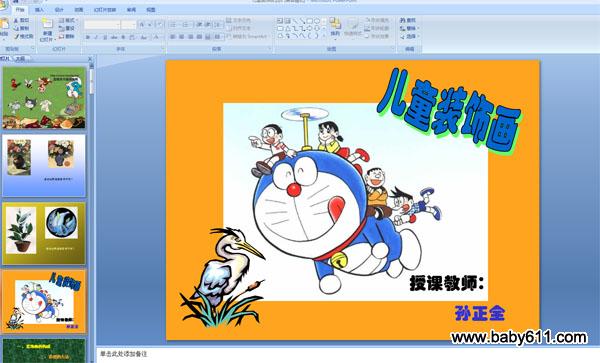Open the Slide Show ribbon tab
600x363 pixels.
click(105, 10)
